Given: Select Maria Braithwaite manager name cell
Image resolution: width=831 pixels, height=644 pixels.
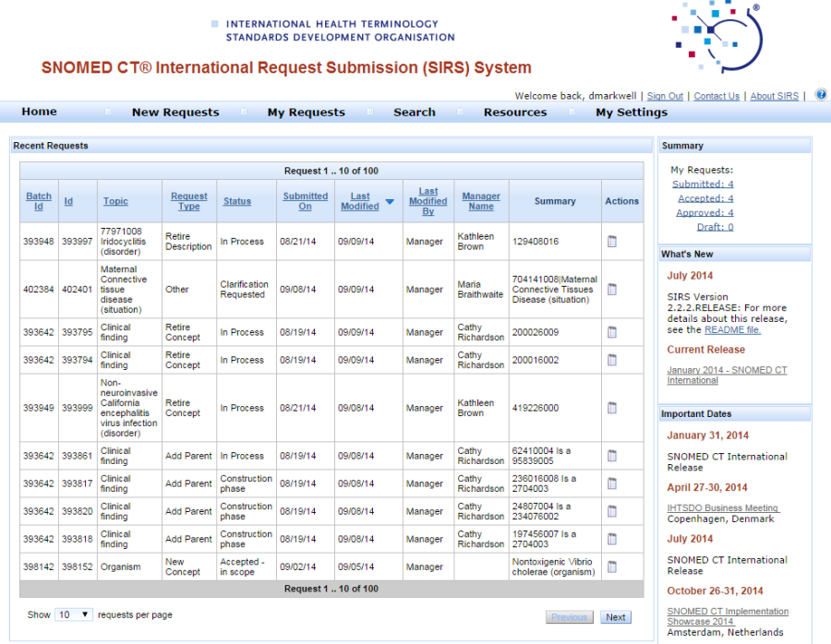Looking at the screenshot, I should click(480, 289).
